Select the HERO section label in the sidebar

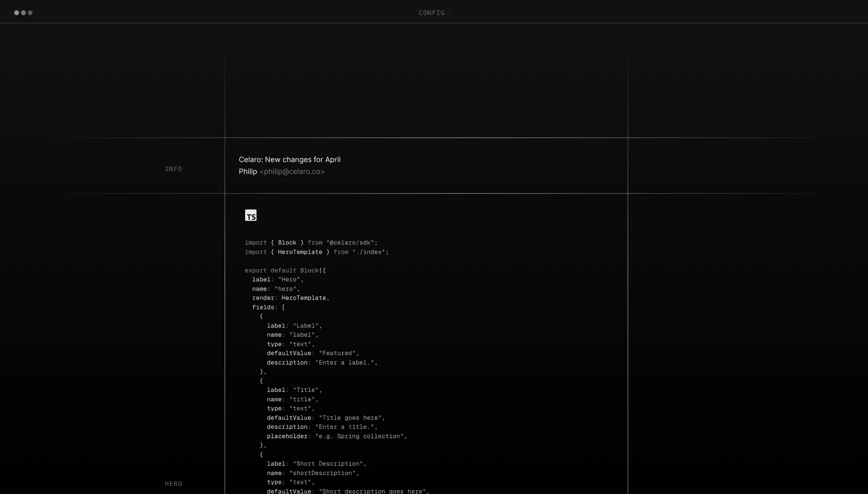174,483
